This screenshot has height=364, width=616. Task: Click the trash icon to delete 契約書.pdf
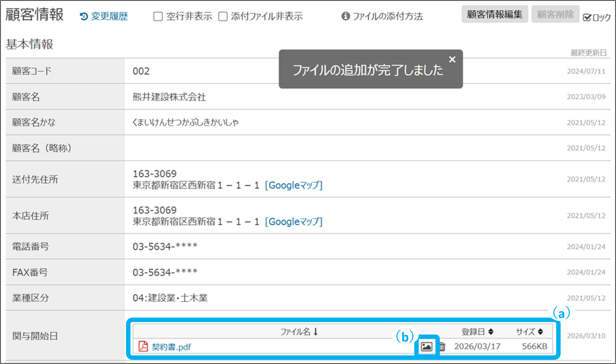coord(442,346)
